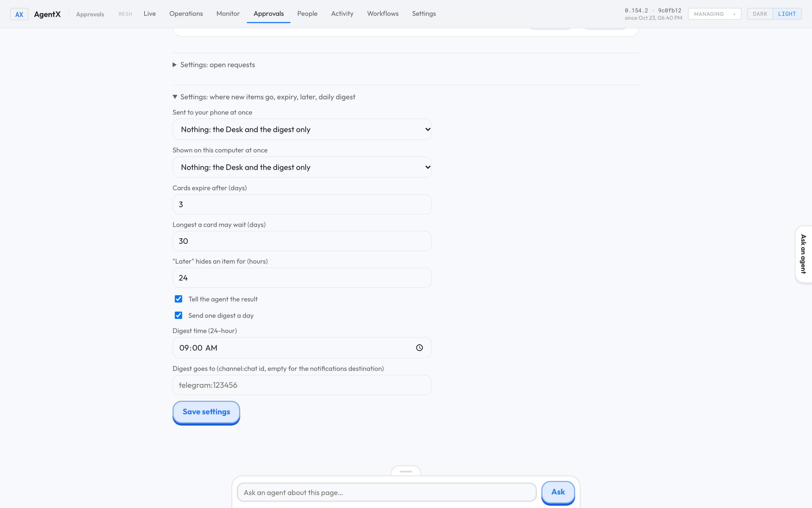Select LIGHT theme option

787,14
